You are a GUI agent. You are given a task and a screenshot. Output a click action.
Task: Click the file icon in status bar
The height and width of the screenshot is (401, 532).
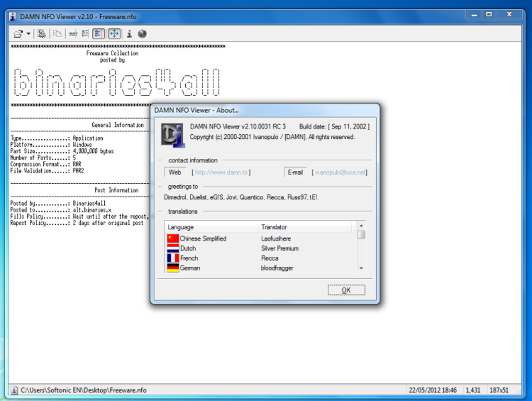pyautogui.click(x=14, y=390)
